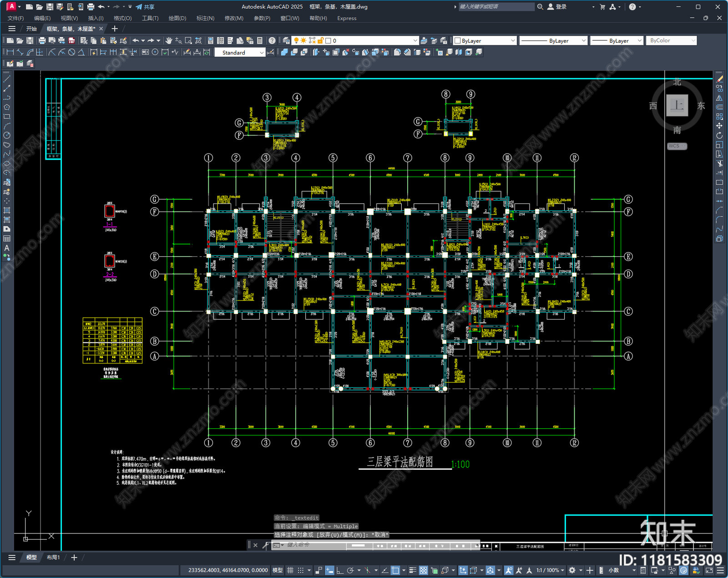
Task: Click the WCS coordinate system label
Action: 677,146
